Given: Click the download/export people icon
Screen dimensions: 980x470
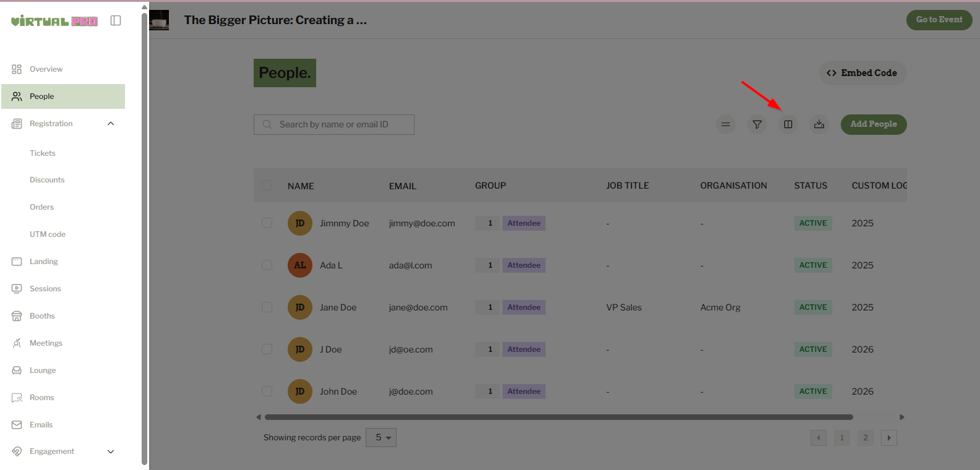Looking at the screenshot, I should coord(819,124).
